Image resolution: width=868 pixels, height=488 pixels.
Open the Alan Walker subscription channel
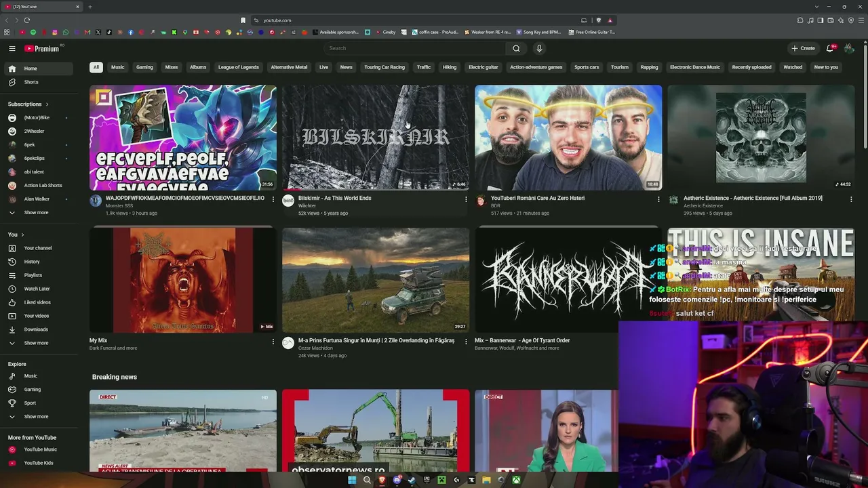click(38, 199)
